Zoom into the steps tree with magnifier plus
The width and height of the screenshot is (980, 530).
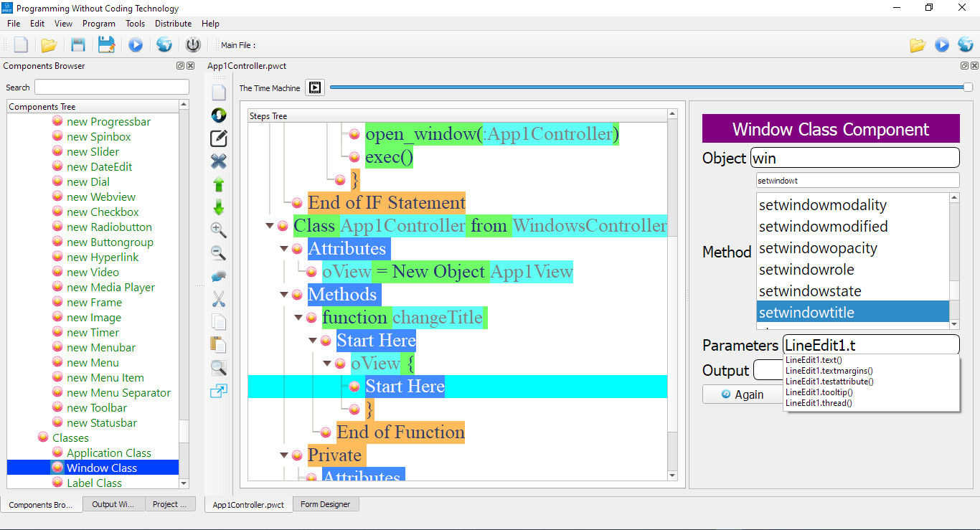click(x=218, y=230)
